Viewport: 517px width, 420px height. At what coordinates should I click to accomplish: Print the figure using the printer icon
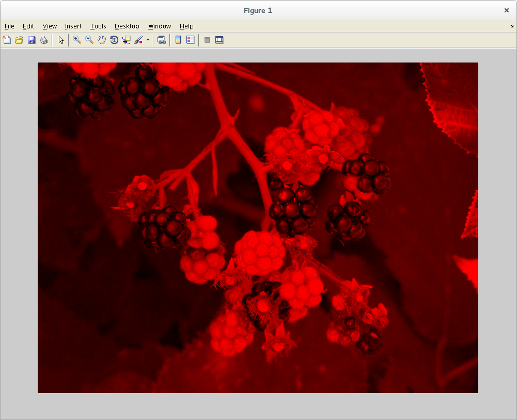(44, 40)
